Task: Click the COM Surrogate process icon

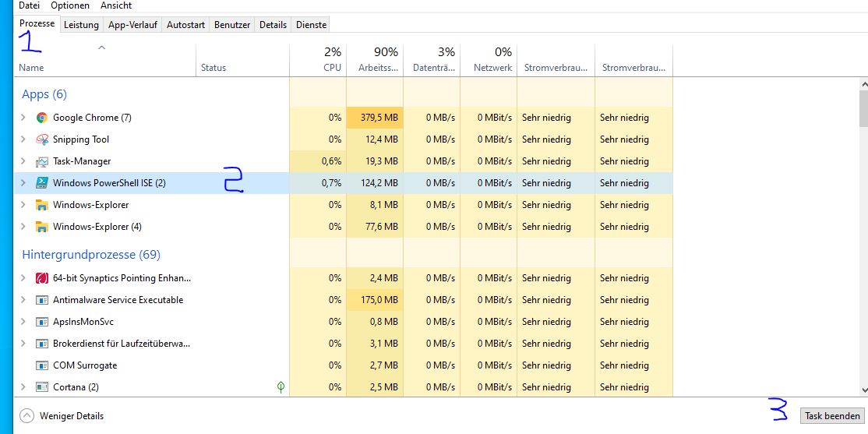Action: (x=41, y=365)
